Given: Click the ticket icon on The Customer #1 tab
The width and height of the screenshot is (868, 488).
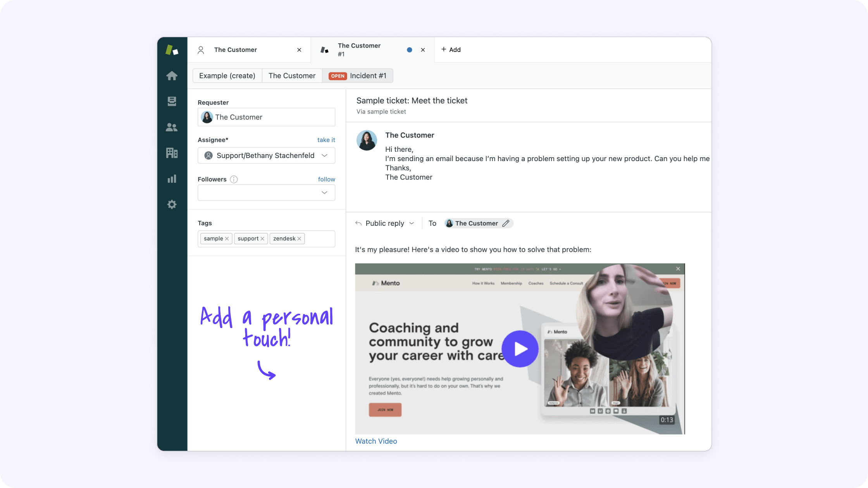Looking at the screenshot, I should click(x=324, y=50).
